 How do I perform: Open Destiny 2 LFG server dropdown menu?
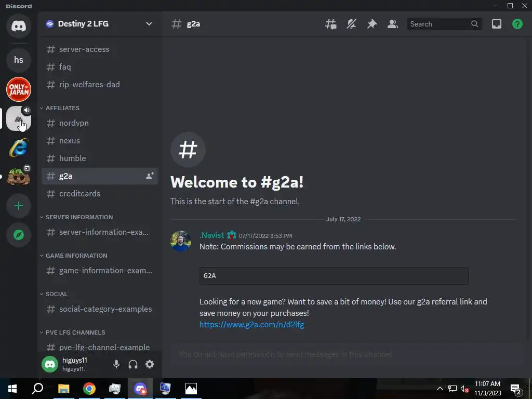coord(149,24)
